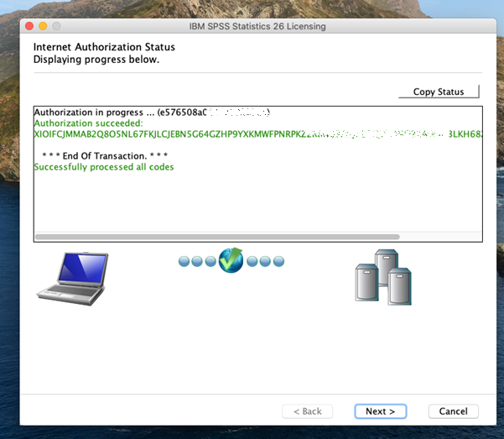This screenshot has width=504, height=439.
Task: Click the Copy Status button
Action: tap(439, 91)
